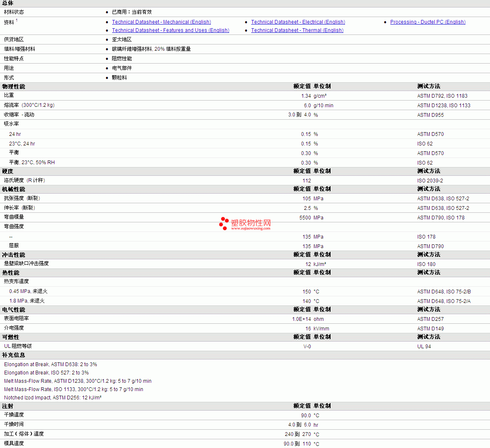Select the 0.45 MPa, 未退火 row label
Image resolution: width=490 pixels, height=448 pixels.
click(x=28, y=291)
